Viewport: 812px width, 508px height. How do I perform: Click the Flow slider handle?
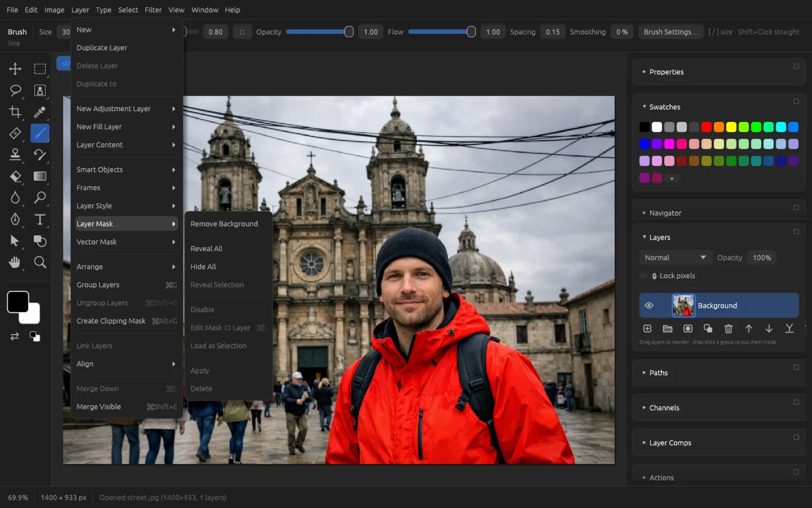471,32
